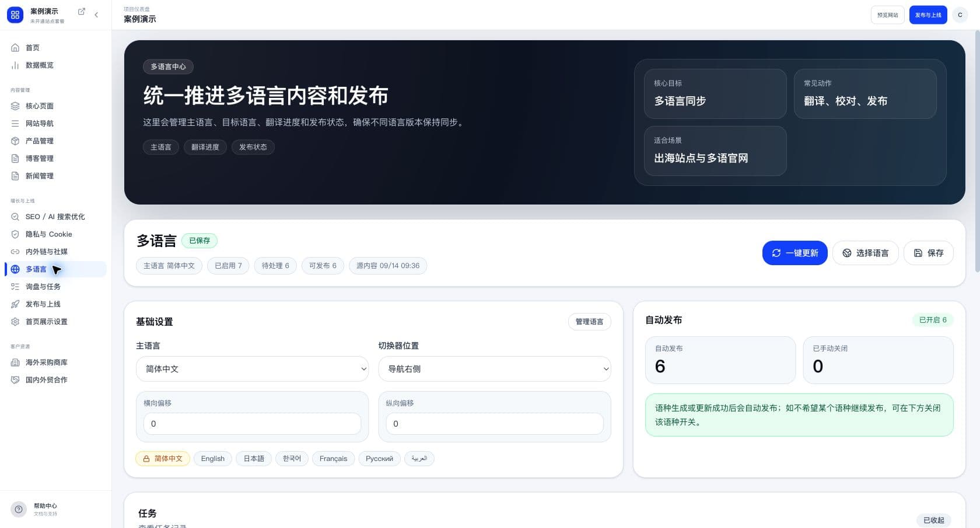Click the 已启用 7 status pill
980x528 pixels.
[x=228, y=266]
